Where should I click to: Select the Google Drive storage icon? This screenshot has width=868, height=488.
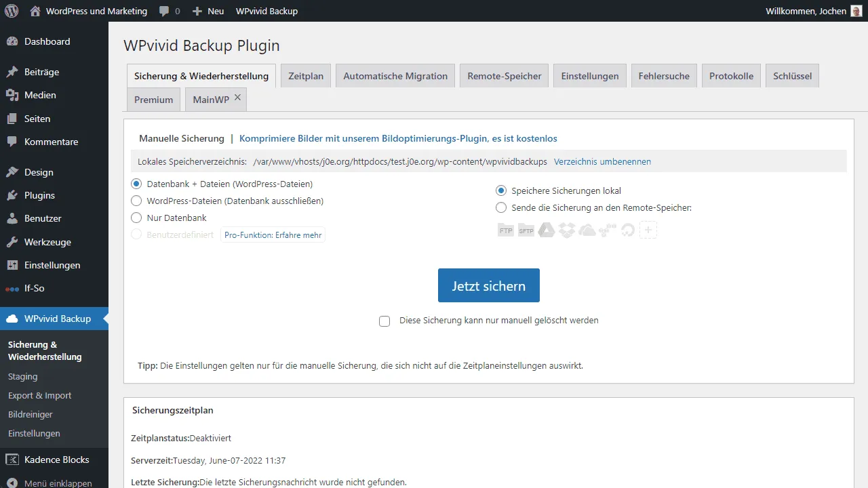point(547,230)
